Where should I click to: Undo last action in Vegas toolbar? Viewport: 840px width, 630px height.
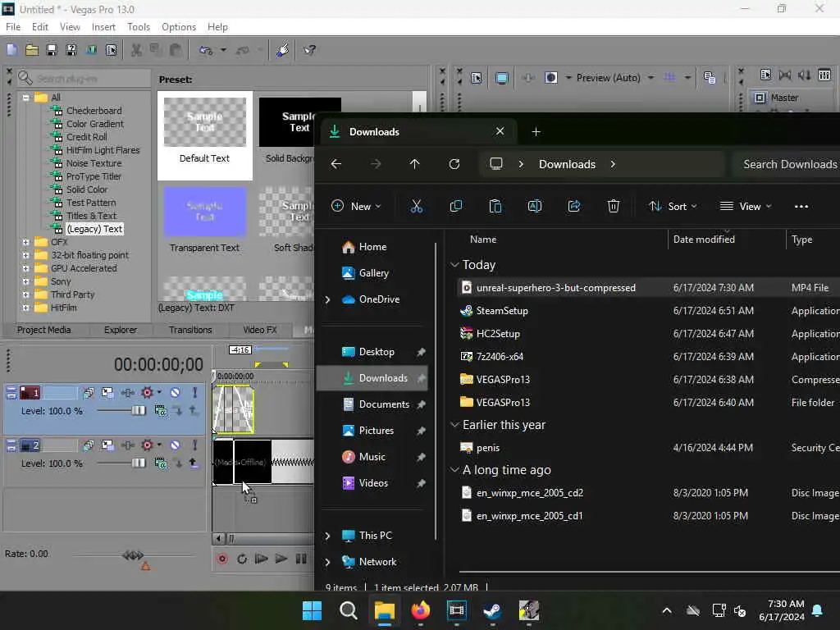[206, 50]
